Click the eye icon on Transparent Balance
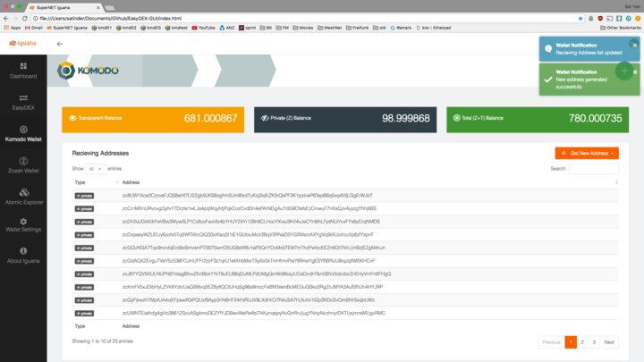The width and height of the screenshot is (644, 362). click(72, 118)
